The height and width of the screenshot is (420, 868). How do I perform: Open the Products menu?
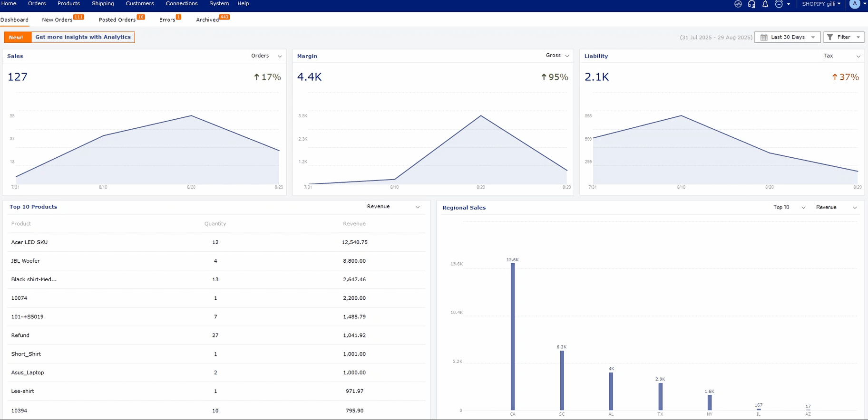pyautogui.click(x=68, y=4)
